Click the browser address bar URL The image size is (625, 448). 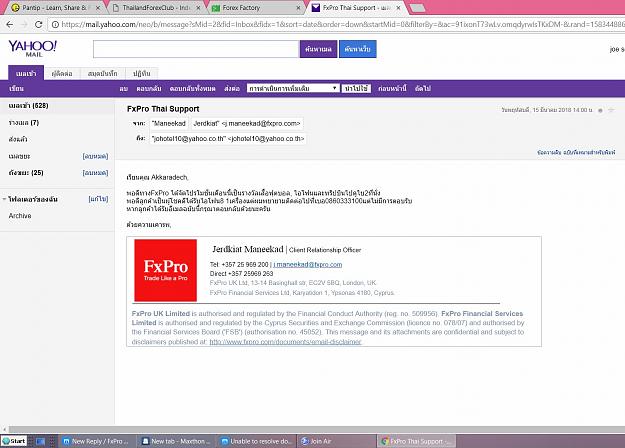[x=343, y=24]
